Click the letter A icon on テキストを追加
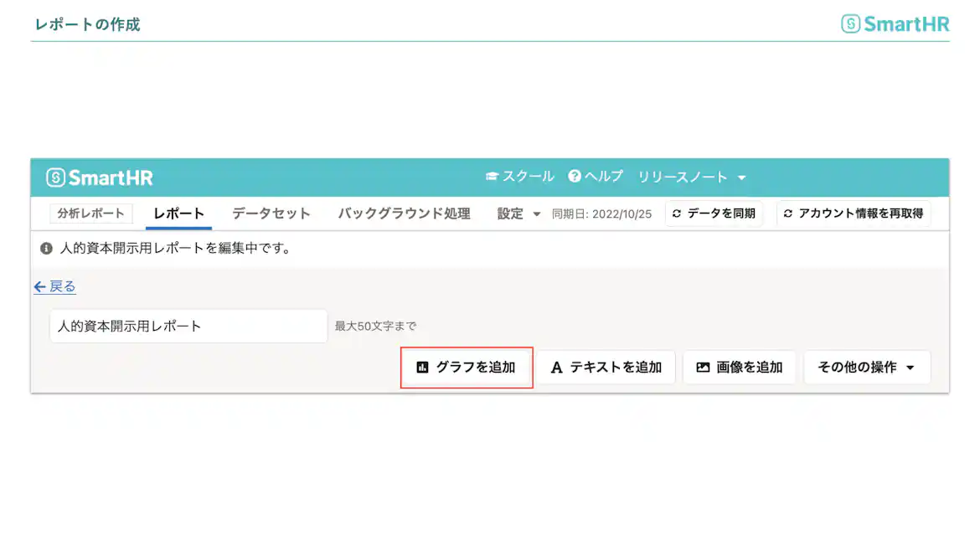 click(555, 367)
